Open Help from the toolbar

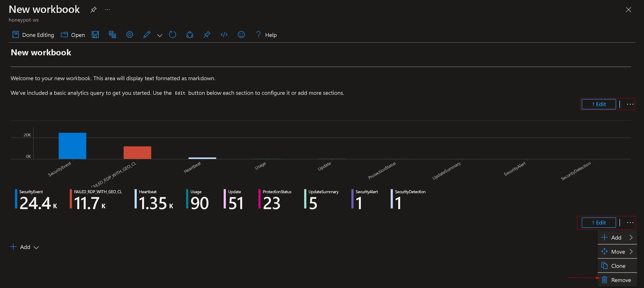tap(266, 35)
